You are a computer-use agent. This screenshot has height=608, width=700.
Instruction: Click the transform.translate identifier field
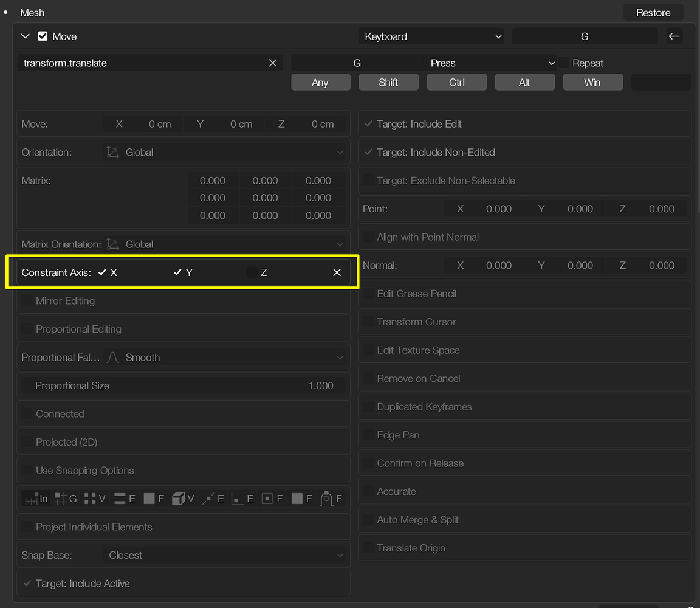click(x=149, y=63)
